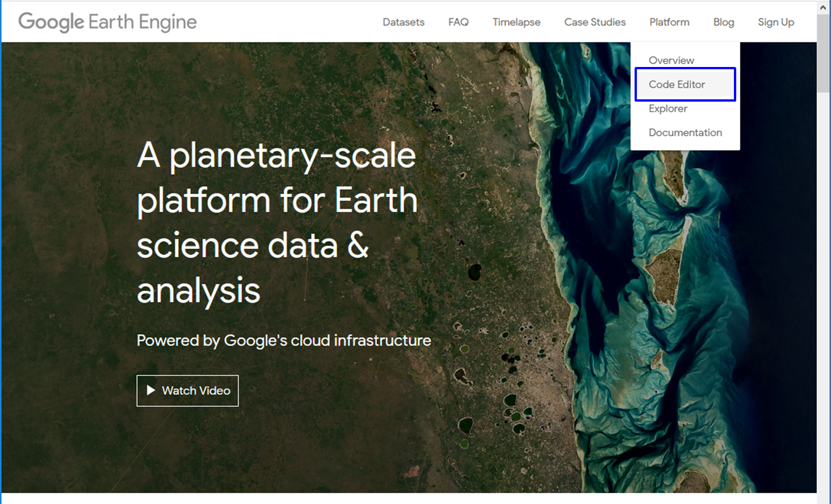This screenshot has width=831, height=504.
Task: Go to the FAQ page
Action: pyautogui.click(x=458, y=22)
